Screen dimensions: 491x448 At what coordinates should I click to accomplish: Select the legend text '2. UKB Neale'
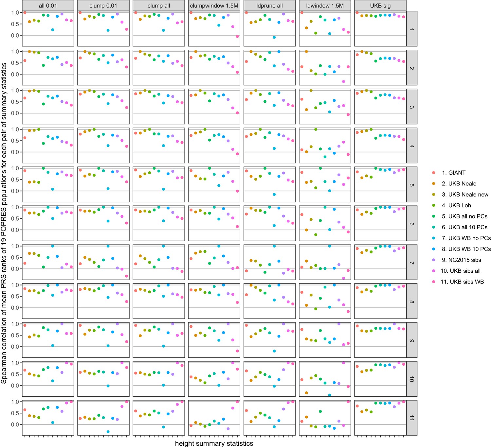[459, 183]
